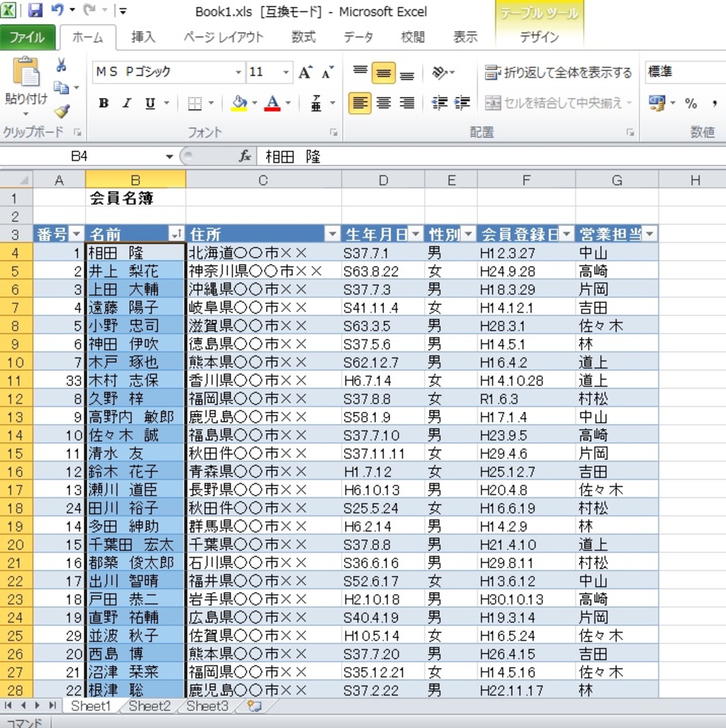Switch to the ページ レイアウト tab

click(224, 37)
